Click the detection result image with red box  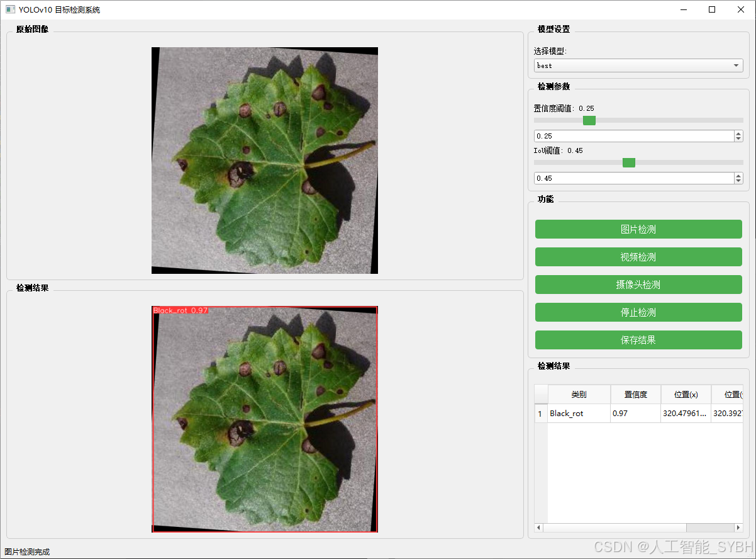(264, 418)
